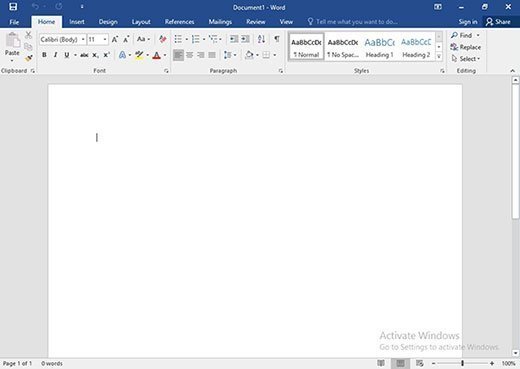Toggle Subscript formatting
520x369 pixels.
pos(95,55)
